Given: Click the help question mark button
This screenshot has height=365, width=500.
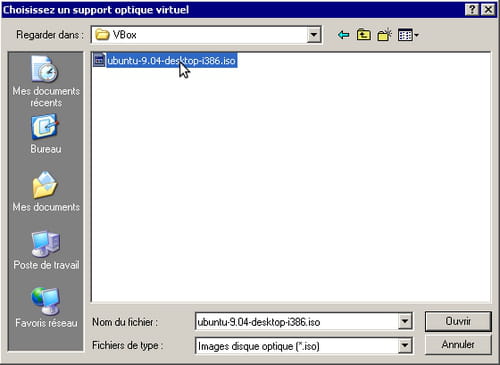Looking at the screenshot, I should point(472,10).
